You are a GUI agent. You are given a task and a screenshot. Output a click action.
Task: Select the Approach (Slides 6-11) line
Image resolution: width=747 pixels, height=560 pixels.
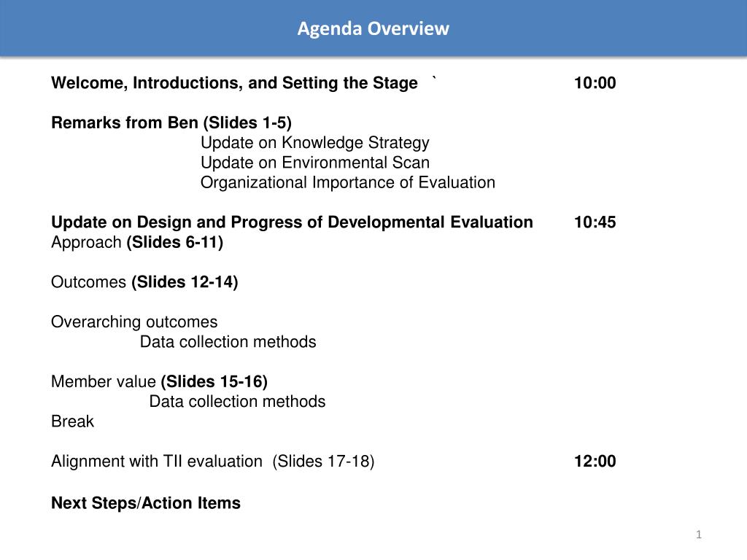coord(137,242)
